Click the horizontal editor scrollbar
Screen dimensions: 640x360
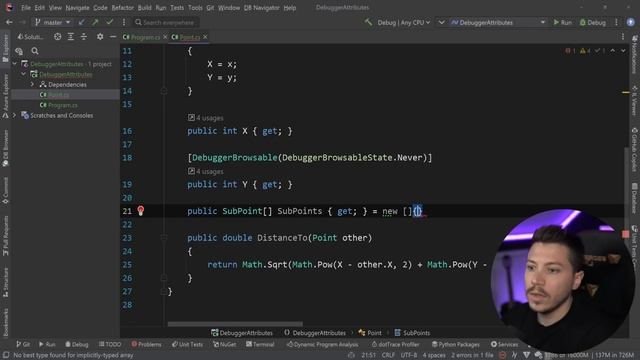coord(235,324)
